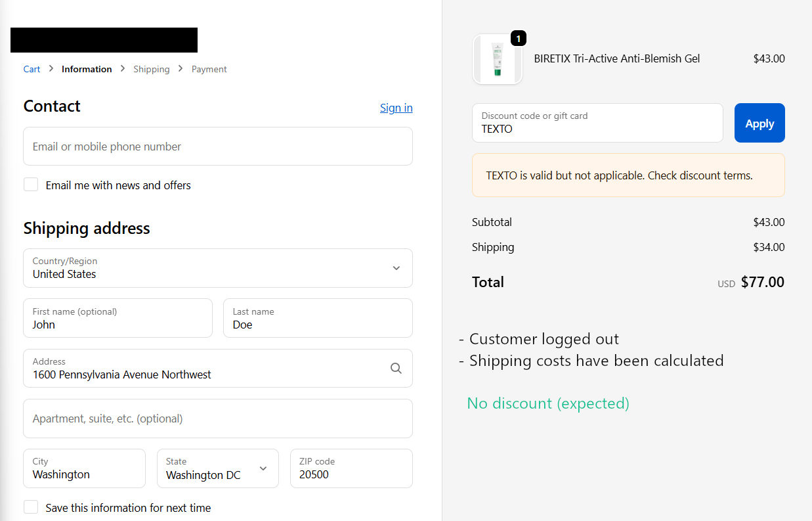Click chevron between Cart and Information
This screenshot has height=521, width=812.
[51, 69]
